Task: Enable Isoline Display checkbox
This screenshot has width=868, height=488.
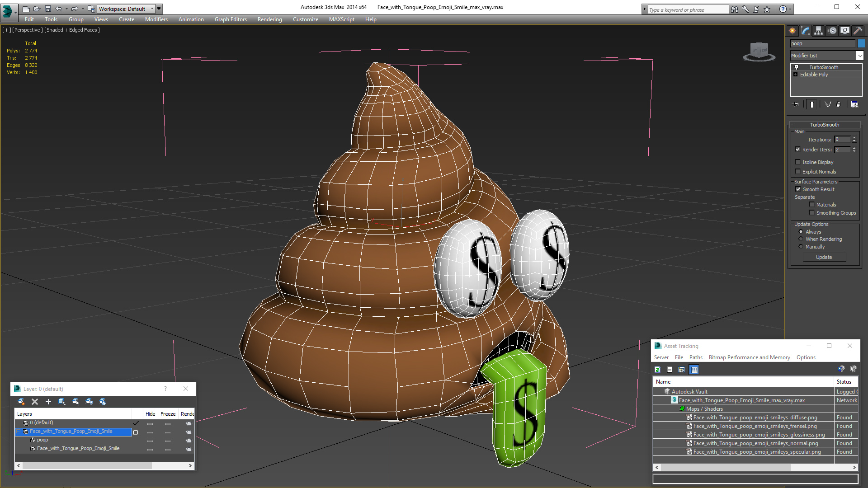Action: [x=798, y=162]
